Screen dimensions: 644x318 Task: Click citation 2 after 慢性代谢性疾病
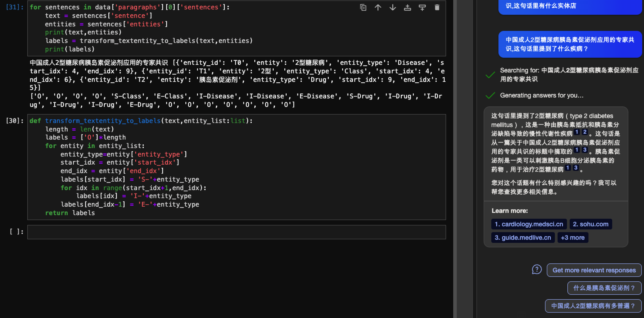[584, 132]
